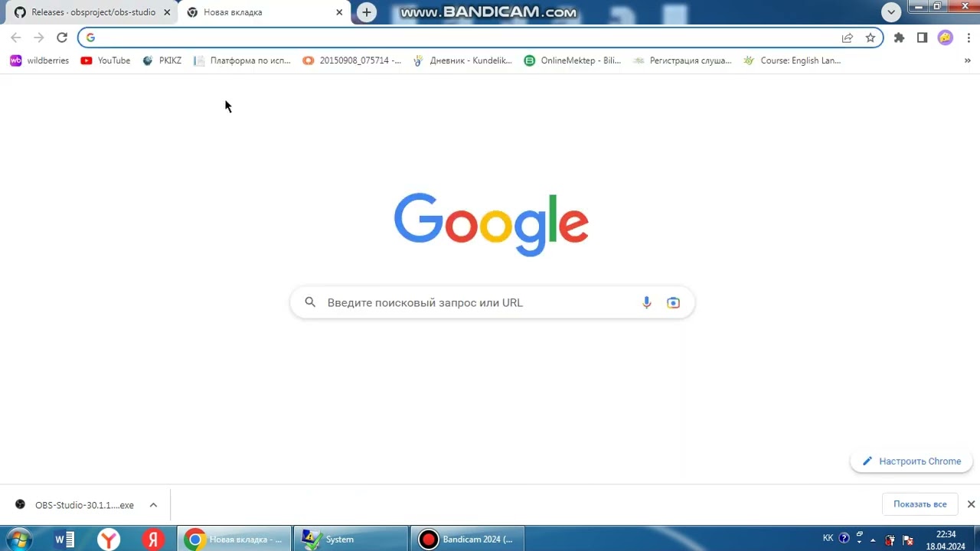Launch Yandex Browser from the taskbar

[x=109, y=539]
